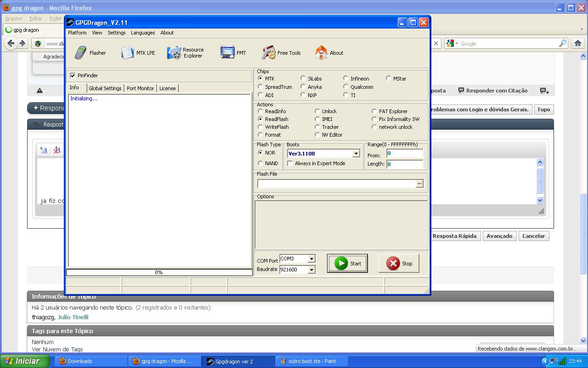Image resolution: width=588 pixels, height=368 pixels.
Task: Choose Anyka chip option
Action: click(303, 87)
